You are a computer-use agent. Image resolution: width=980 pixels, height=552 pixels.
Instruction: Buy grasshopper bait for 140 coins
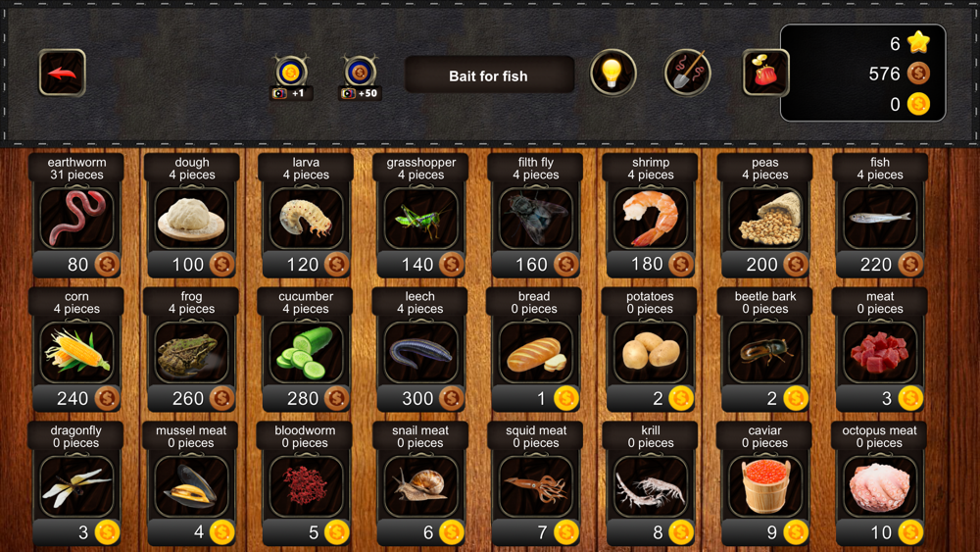[420, 265]
